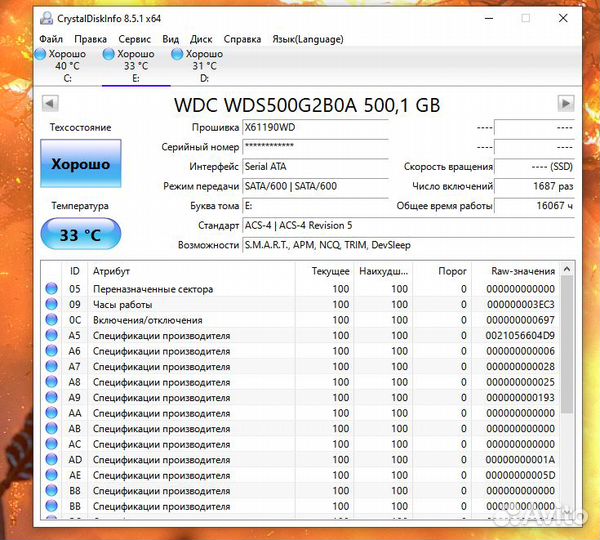Click the attribute list scrollbar thumb
Viewport: 600px width, 540px height.
(567, 344)
